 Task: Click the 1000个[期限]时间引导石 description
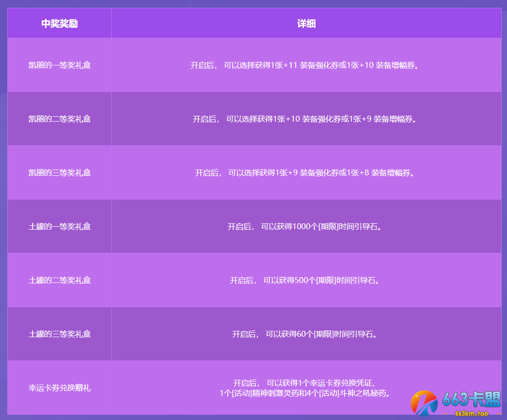[304, 227]
